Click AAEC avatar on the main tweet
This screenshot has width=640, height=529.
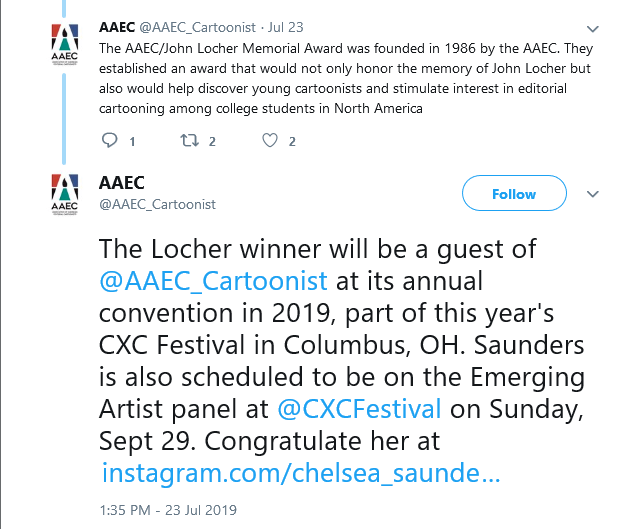pos(62,192)
